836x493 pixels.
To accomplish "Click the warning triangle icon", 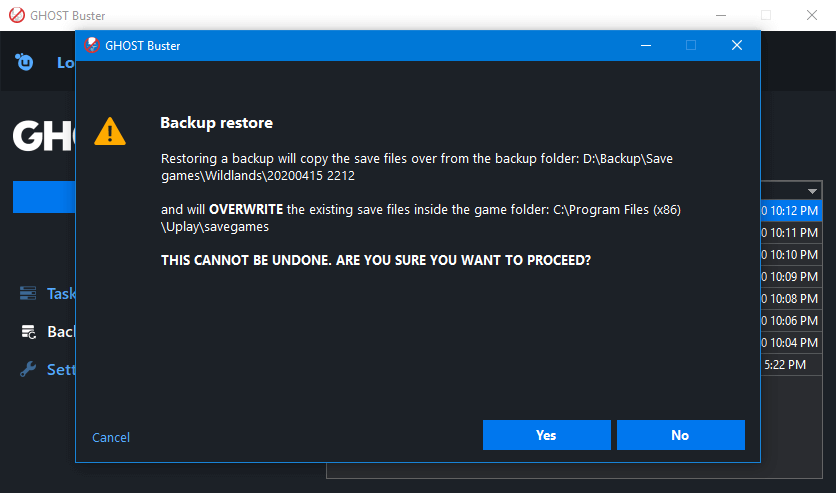I will coord(110,131).
